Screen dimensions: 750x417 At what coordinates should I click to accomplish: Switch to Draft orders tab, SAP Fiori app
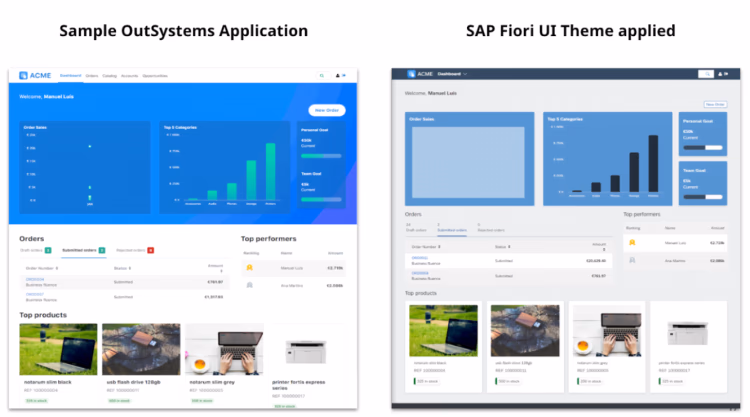click(416, 228)
